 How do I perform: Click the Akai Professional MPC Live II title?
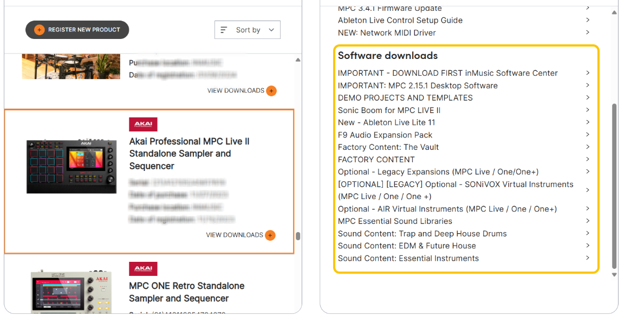pyautogui.click(x=190, y=154)
